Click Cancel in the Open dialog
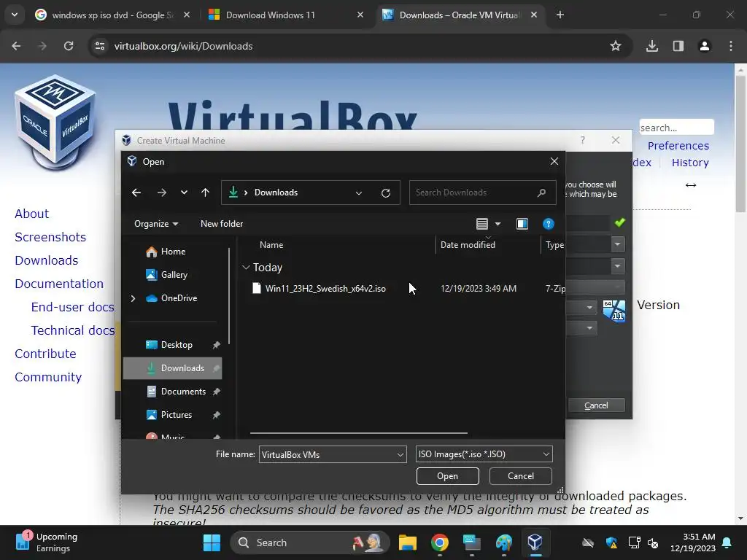The width and height of the screenshot is (747, 560). coord(521,476)
